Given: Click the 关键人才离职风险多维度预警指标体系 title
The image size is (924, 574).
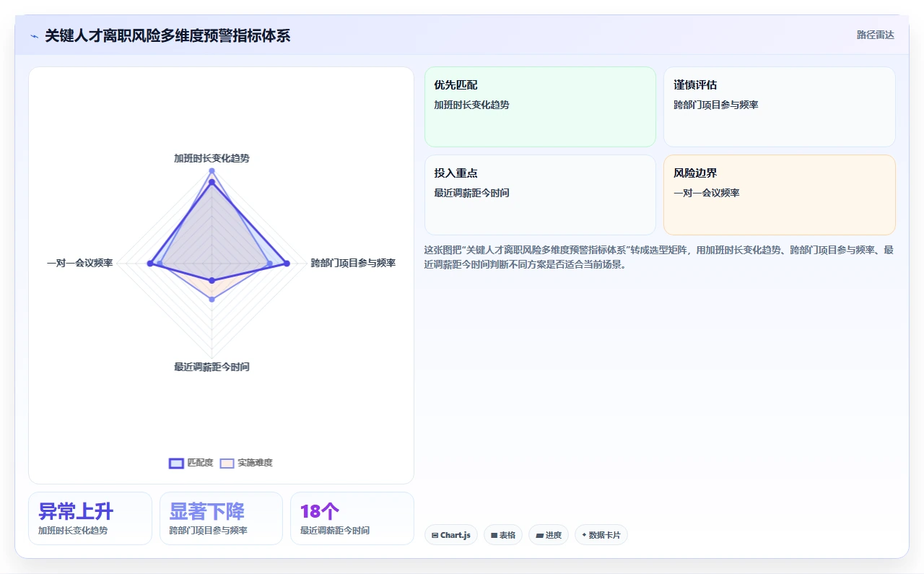Looking at the screenshot, I should [x=167, y=35].
